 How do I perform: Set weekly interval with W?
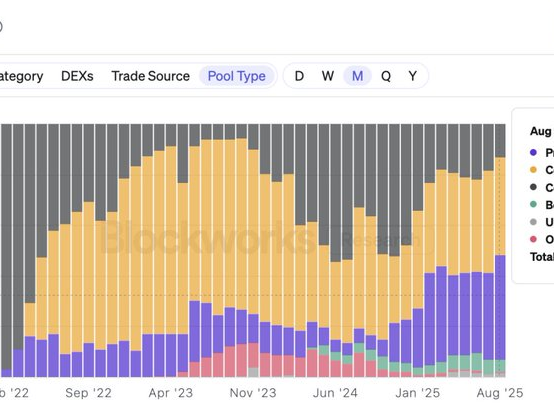coord(328,76)
